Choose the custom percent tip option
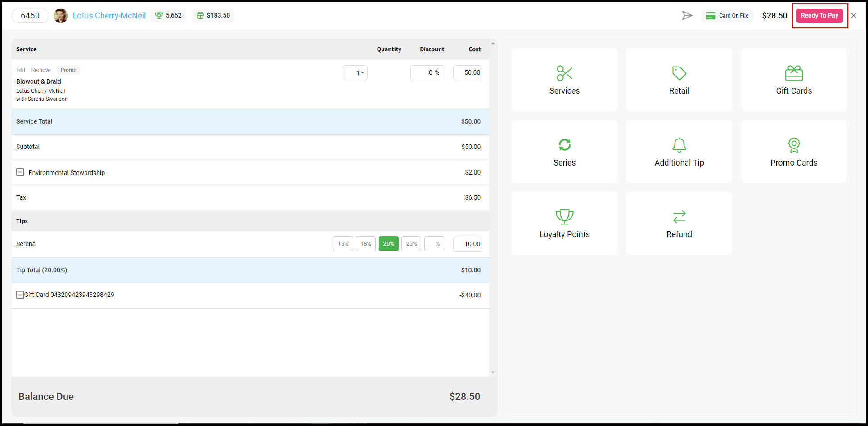The height and width of the screenshot is (426, 868). pyautogui.click(x=434, y=244)
